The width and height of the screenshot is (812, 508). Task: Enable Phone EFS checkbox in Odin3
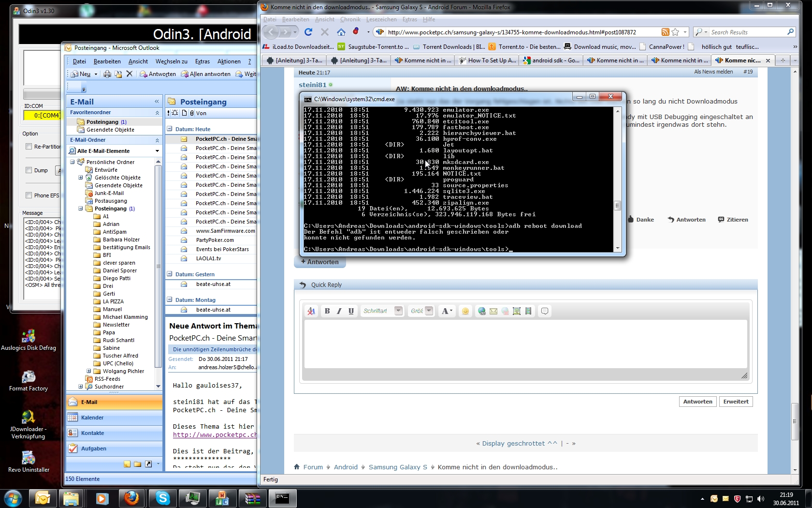pos(29,195)
